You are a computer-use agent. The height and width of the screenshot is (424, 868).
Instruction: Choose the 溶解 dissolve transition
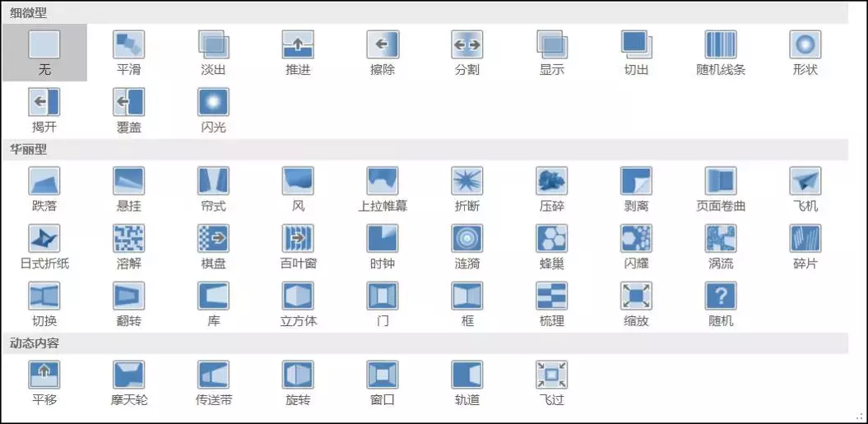pos(129,247)
